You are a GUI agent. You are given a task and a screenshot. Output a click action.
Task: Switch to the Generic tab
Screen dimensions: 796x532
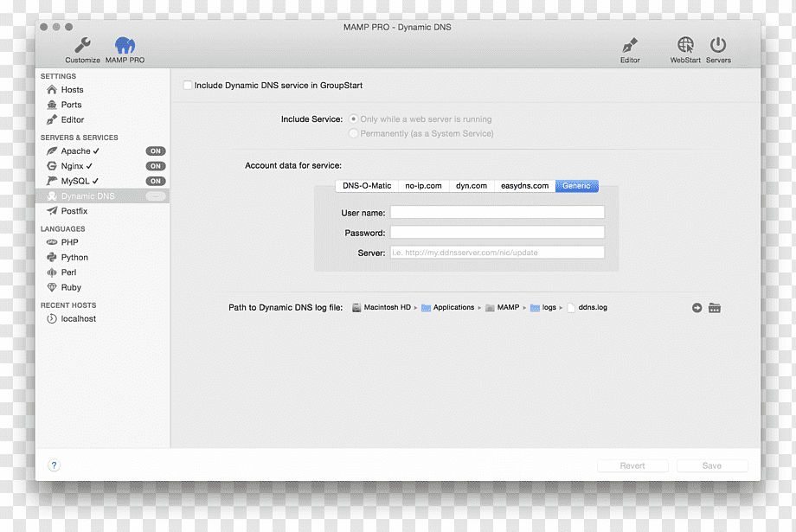(x=577, y=186)
